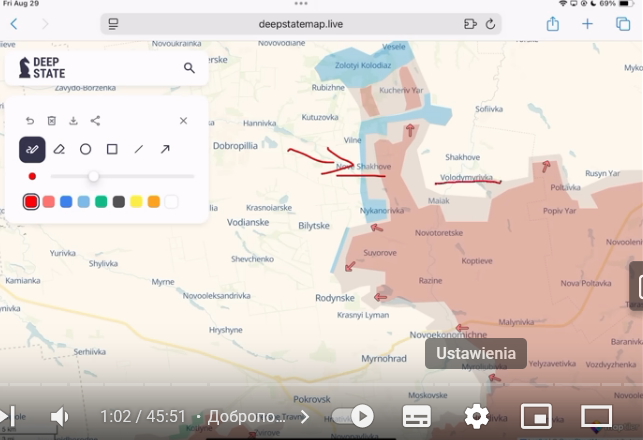Screen dimensions: 643x440
Task: Toggle video subtitles/captions
Action: (x=416, y=416)
